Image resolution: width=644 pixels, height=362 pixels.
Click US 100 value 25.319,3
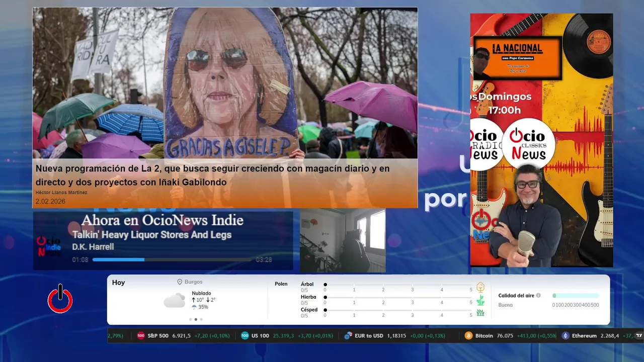pos(284,335)
